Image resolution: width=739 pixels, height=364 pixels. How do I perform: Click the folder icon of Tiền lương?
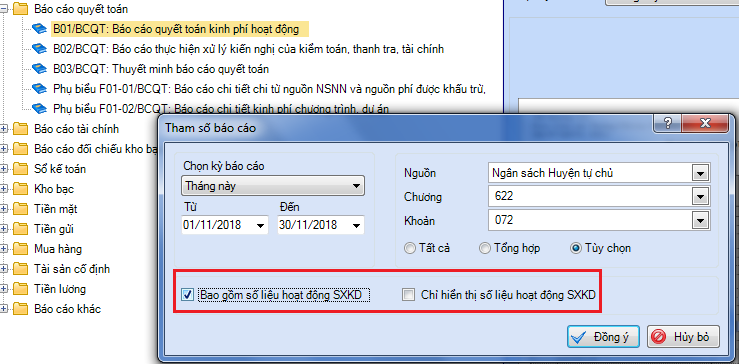(21, 289)
